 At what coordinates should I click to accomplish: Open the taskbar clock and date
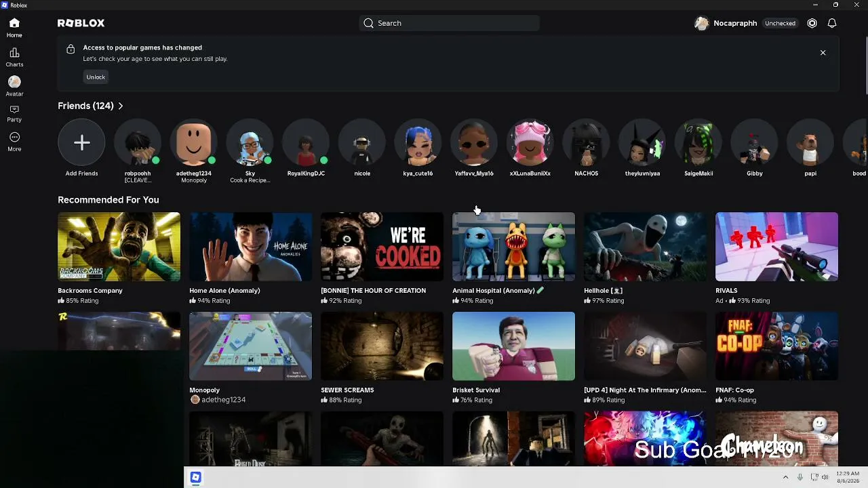coord(848,477)
